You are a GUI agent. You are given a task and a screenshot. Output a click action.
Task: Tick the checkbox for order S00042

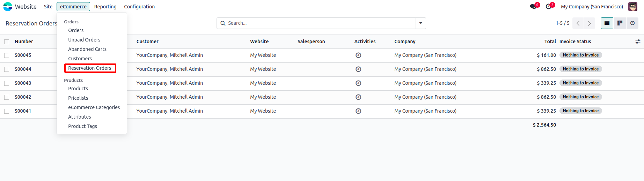click(7, 97)
